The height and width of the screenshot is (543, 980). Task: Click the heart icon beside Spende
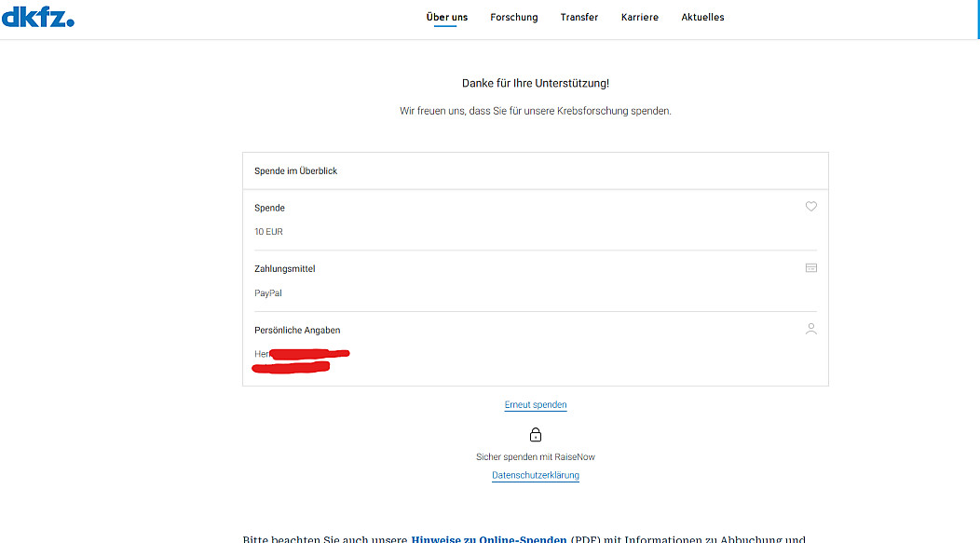[x=810, y=207]
